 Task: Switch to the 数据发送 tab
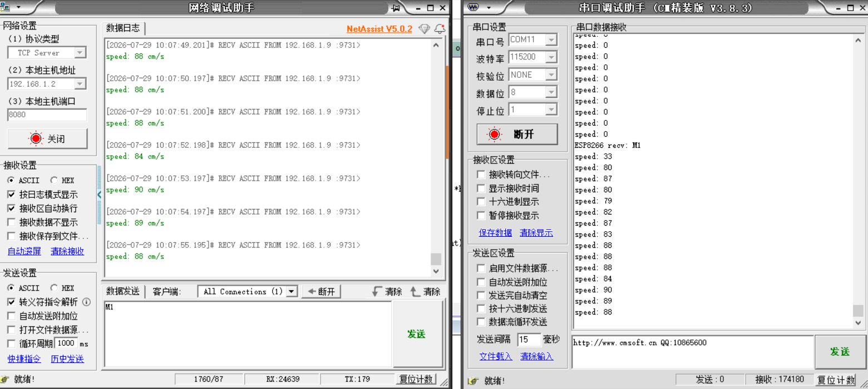(x=124, y=292)
